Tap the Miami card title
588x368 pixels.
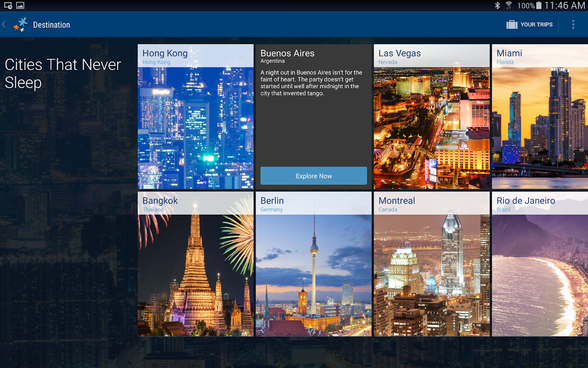click(509, 53)
